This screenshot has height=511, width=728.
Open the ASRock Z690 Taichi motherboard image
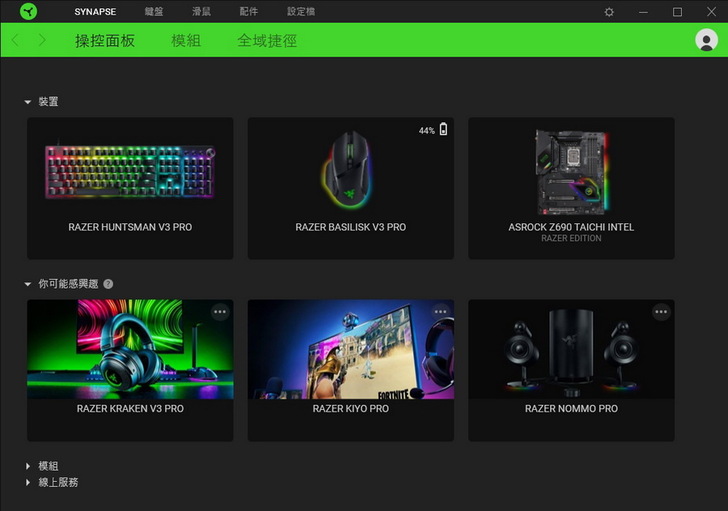572,171
